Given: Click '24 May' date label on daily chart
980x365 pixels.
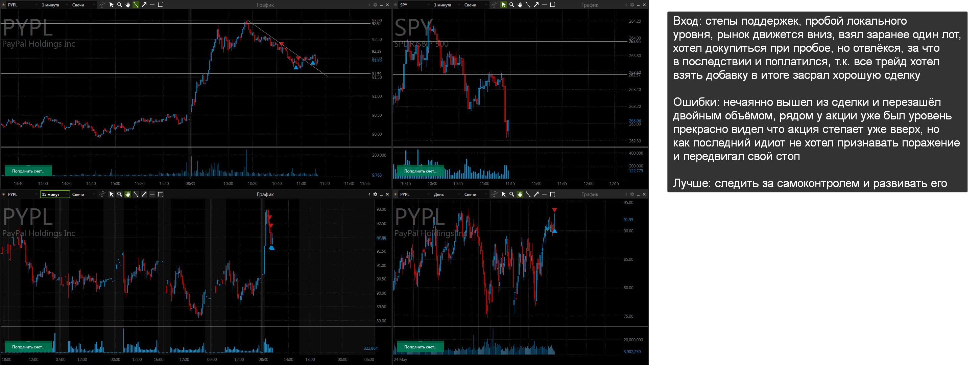Looking at the screenshot, I should pyautogui.click(x=400, y=359).
